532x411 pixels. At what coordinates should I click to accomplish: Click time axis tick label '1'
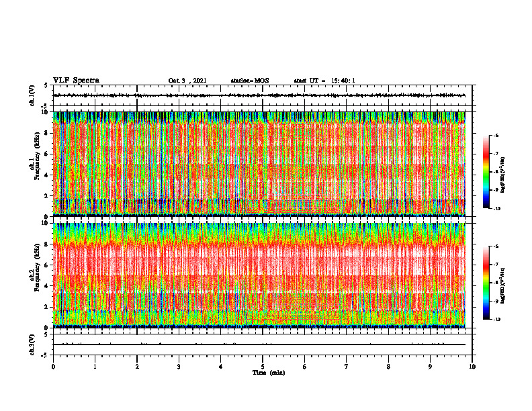[95, 367]
